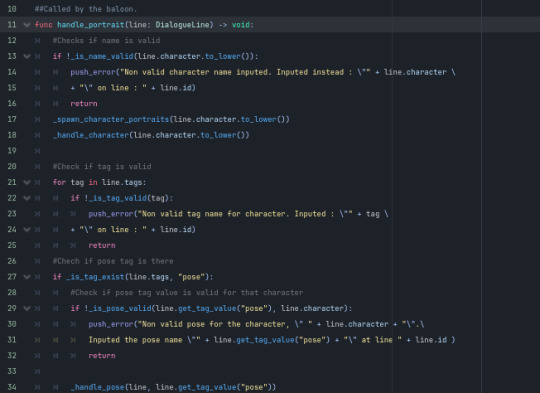Image resolution: width=540 pixels, height=393 pixels.
Task: Click 'get_tag_value' on line 31
Action: [x=265, y=340]
